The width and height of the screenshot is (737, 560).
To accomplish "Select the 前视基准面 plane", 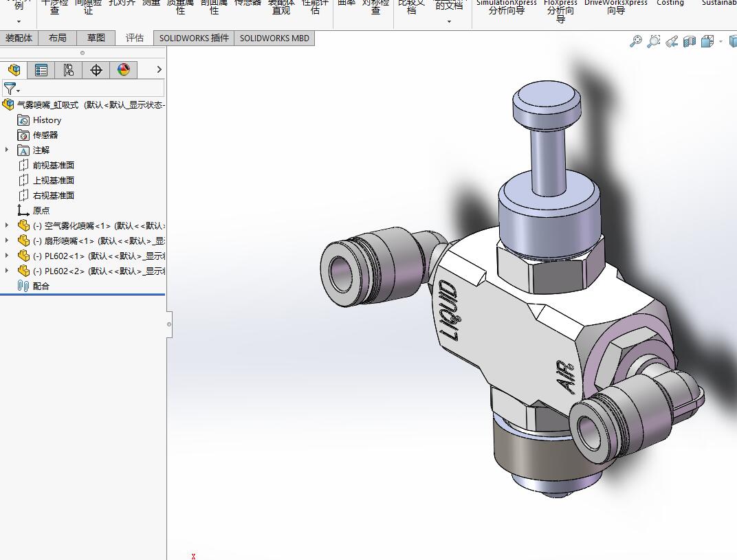I will coord(53,166).
